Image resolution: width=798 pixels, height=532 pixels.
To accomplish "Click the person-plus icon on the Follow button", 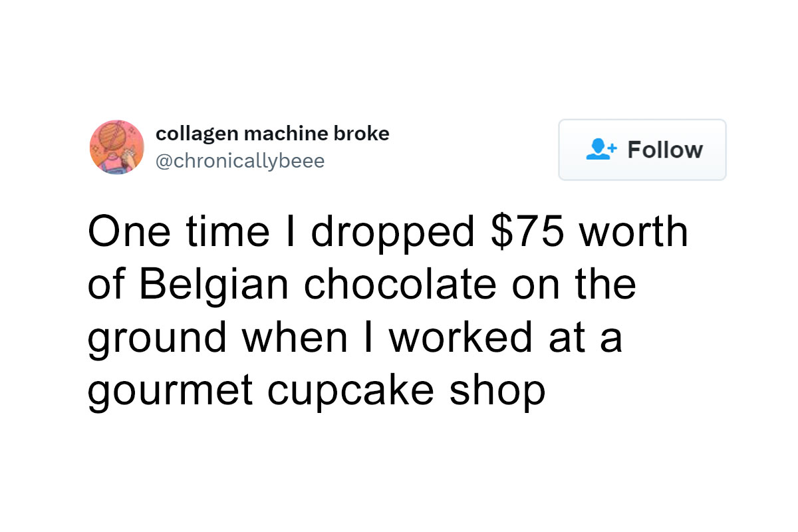I will click(x=599, y=149).
